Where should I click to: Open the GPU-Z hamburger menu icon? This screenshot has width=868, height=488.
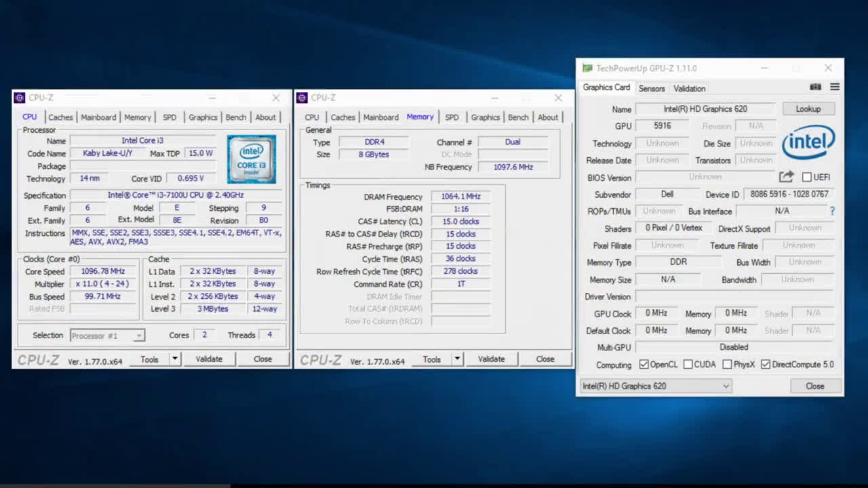click(x=835, y=87)
